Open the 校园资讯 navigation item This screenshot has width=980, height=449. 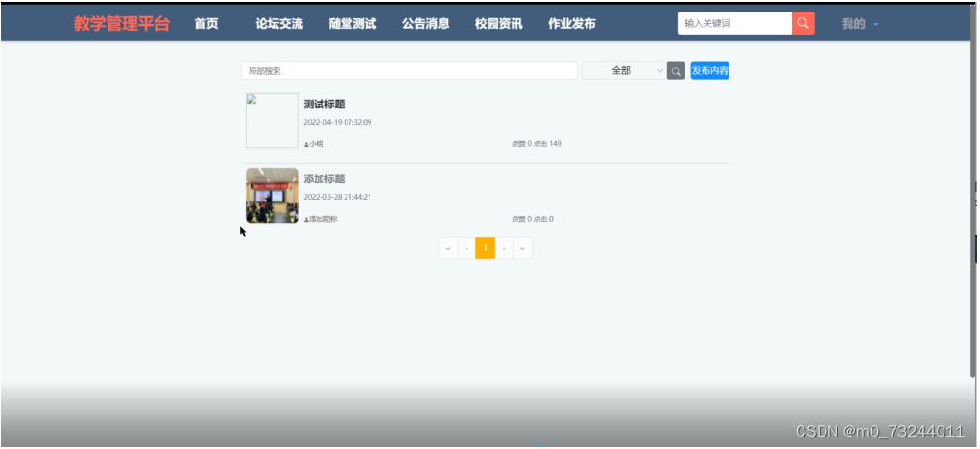tap(499, 24)
